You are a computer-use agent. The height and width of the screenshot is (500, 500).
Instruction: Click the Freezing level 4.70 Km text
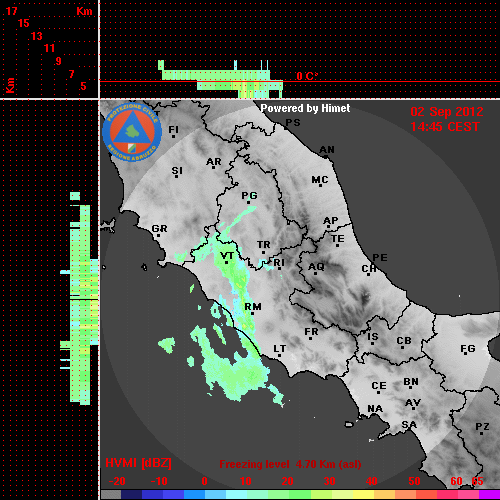(290, 464)
